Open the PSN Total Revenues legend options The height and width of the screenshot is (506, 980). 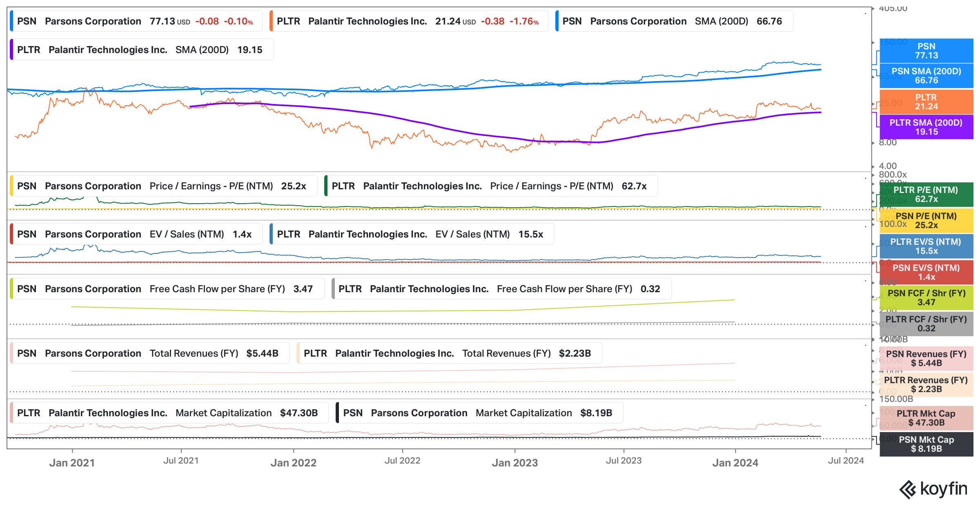coord(149,353)
